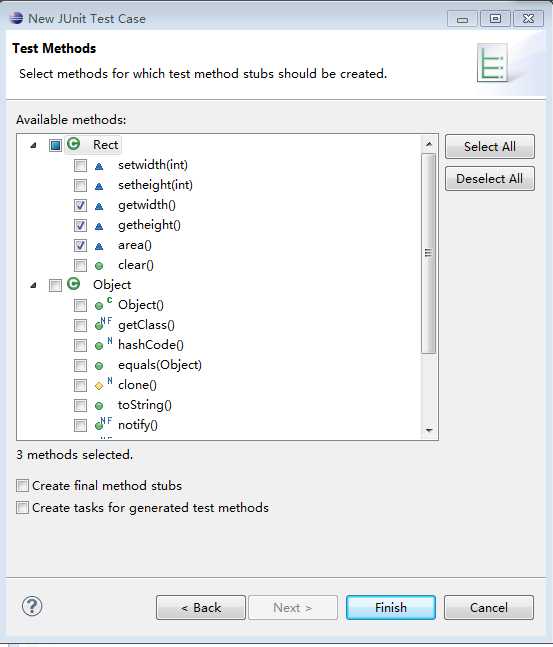Check the setwidth(int) checkbox
Screen dimensions: 553x647
point(80,165)
